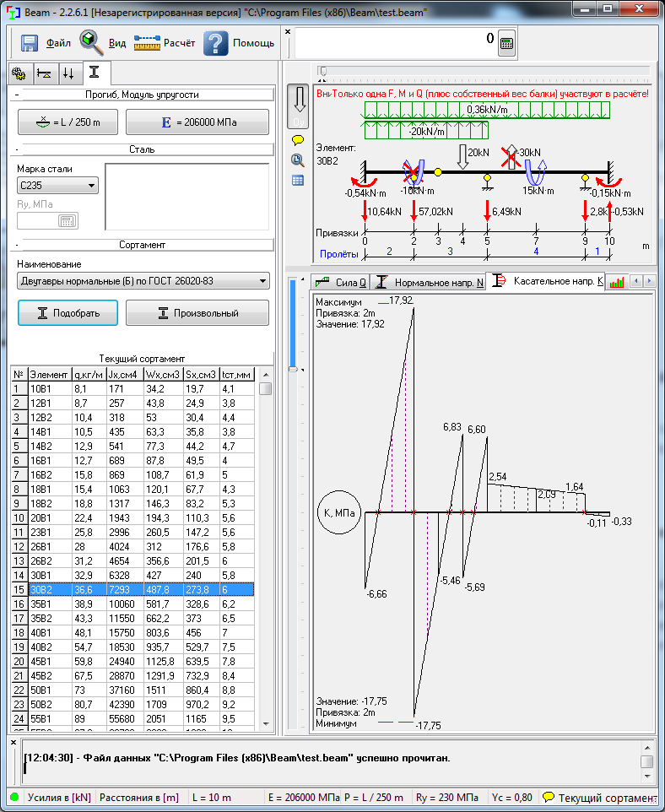The width and height of the screenshot is (665, 812).
Task: Click the horizontal slider above beam diagram
Action: coord(484,71)
